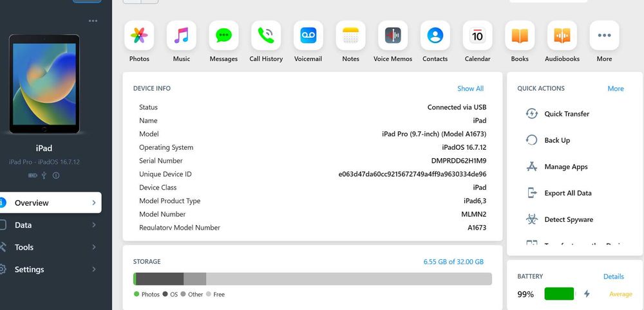
Task: Select the Overview sidebar item
Action: (x=50, y=203)
